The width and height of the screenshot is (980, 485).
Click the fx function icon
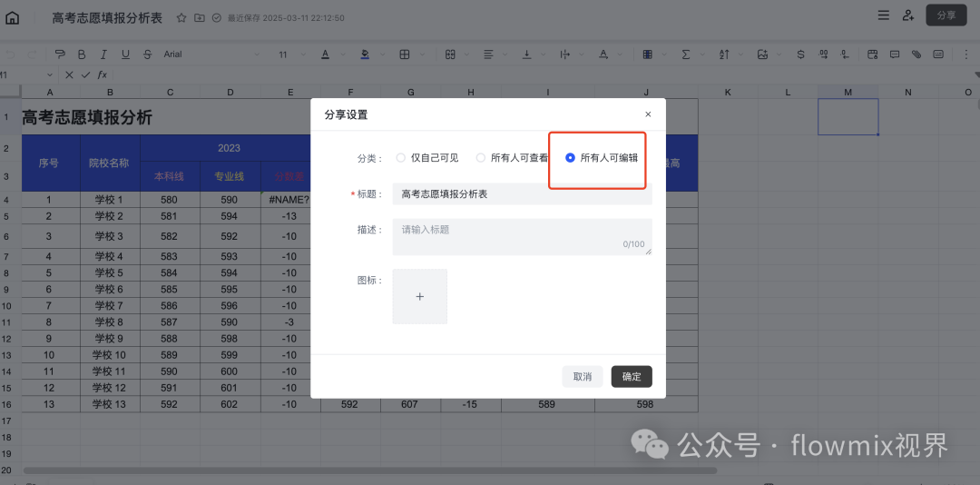(102, 74)
